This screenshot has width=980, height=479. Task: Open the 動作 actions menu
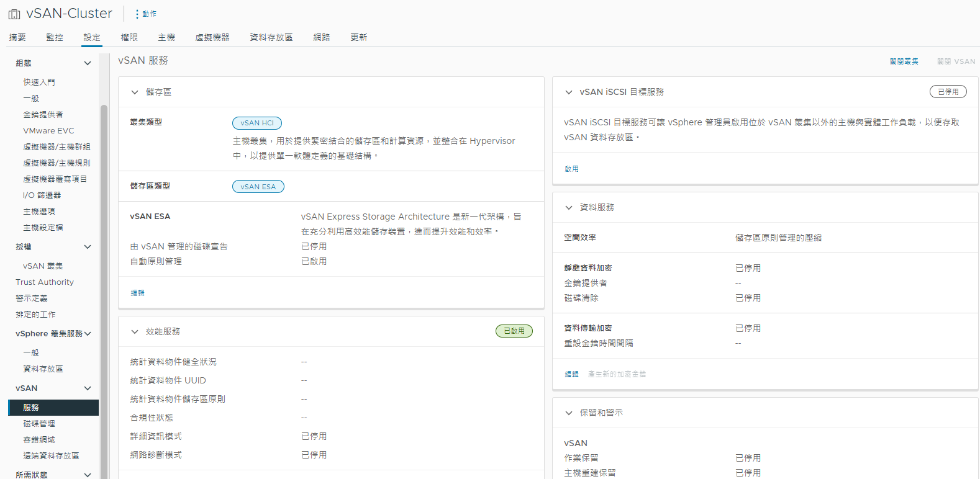(x=146, y=14)
